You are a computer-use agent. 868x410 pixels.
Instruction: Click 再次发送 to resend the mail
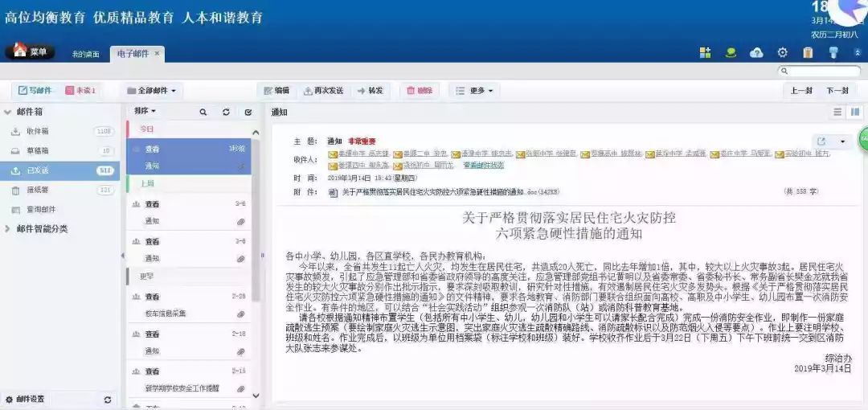coord(323,90)
